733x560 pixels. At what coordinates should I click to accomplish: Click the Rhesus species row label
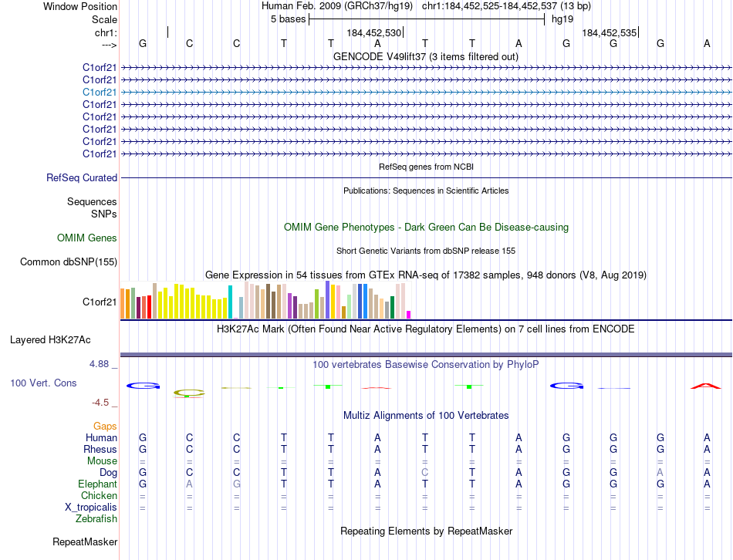[100, 449]
